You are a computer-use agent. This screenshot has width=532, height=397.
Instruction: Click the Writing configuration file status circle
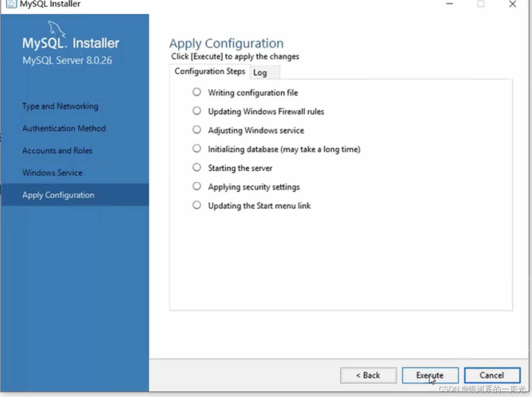197,92
